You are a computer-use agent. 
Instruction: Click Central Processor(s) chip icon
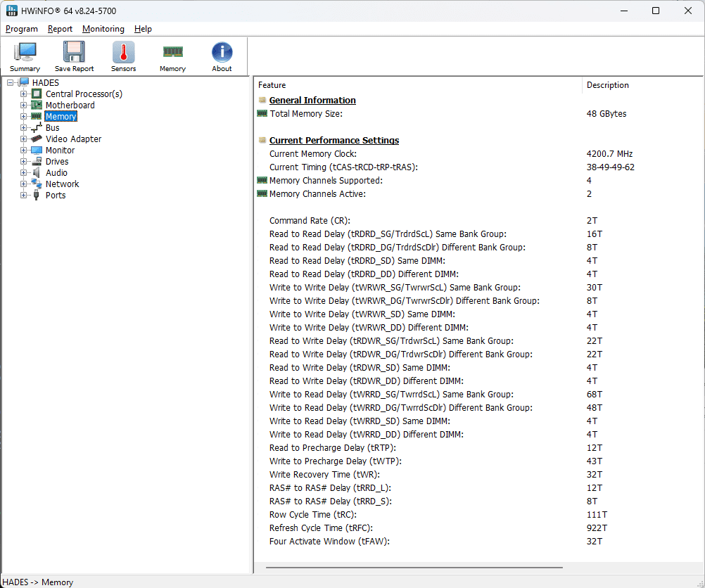(37, 94)
